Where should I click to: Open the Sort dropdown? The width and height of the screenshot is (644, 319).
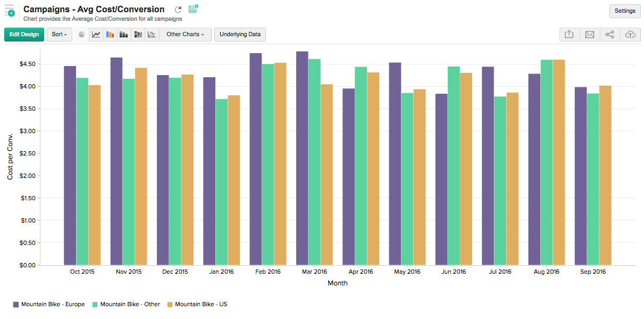[59, 35]
